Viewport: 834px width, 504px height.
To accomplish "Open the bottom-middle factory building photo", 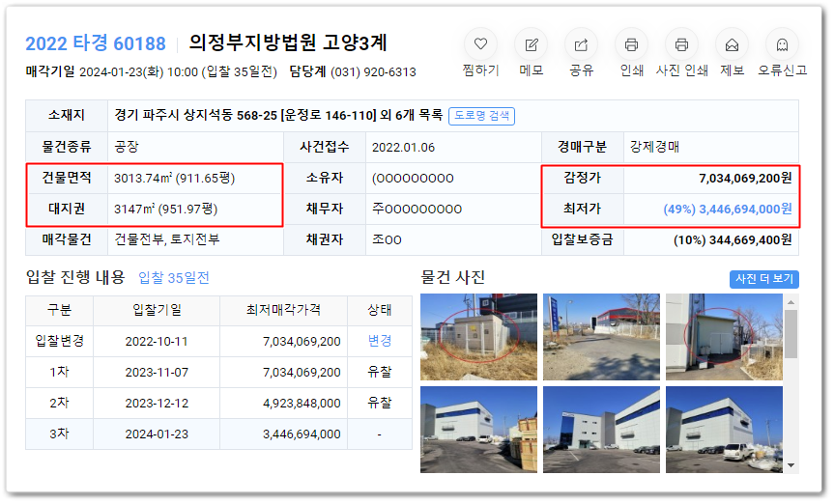I will (x=601, y=430).
